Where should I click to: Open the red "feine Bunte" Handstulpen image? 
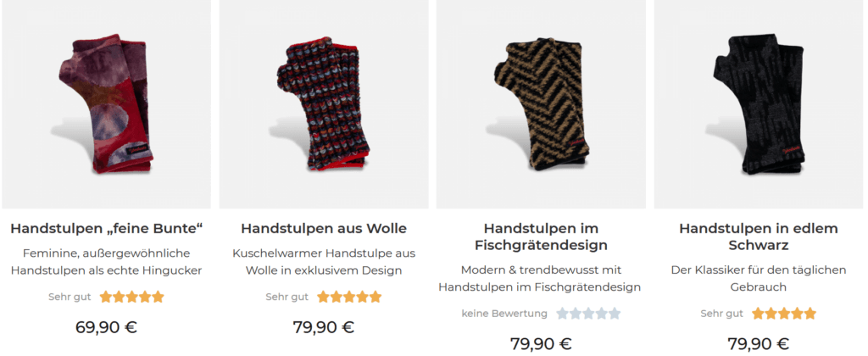pyautogui.click(x=107, y=103)
